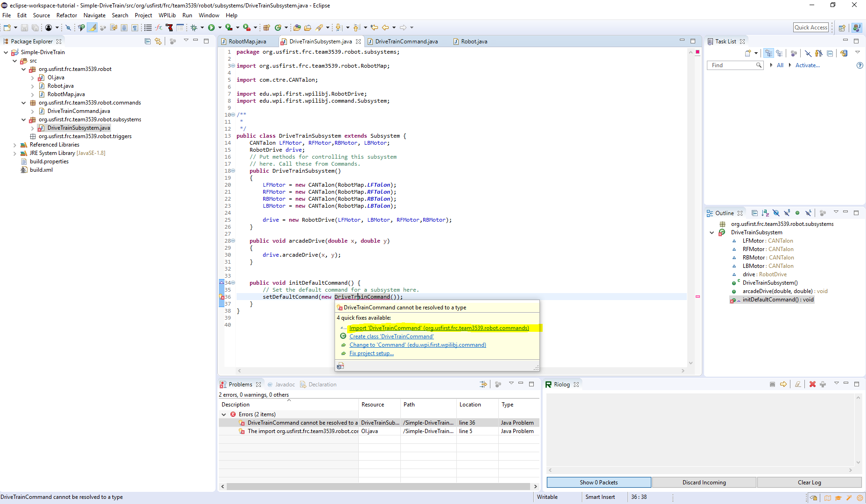Switch to the RobotMap.java editor tab

247,41
